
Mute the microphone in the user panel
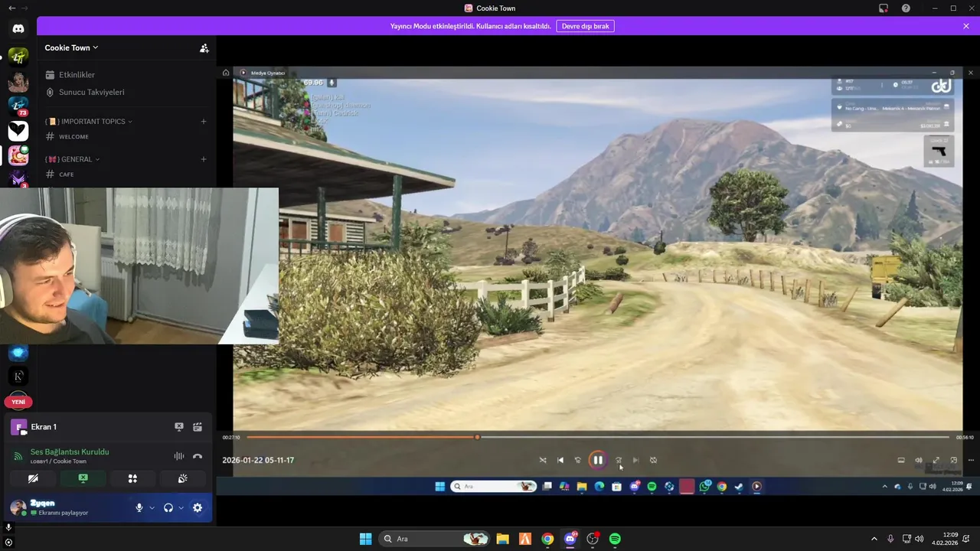click(x=139, y=507)
